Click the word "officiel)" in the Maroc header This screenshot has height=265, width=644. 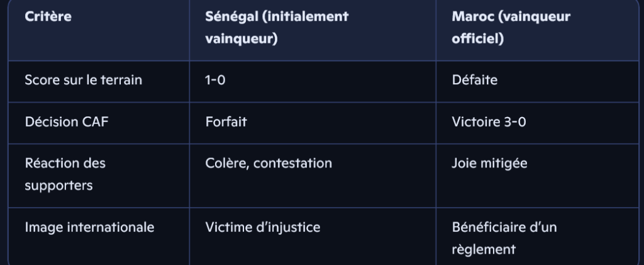[x=475, y=38]
